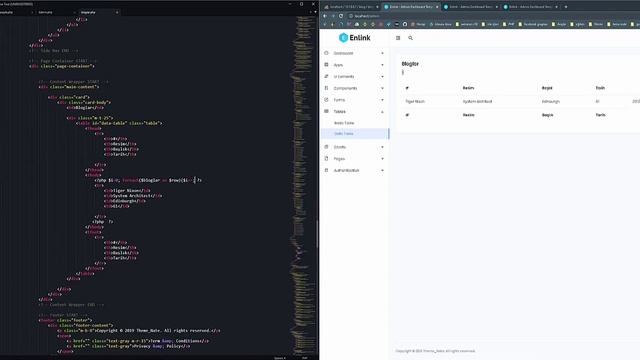Open the PHP bookmark folder

click(x=509, y=24)
